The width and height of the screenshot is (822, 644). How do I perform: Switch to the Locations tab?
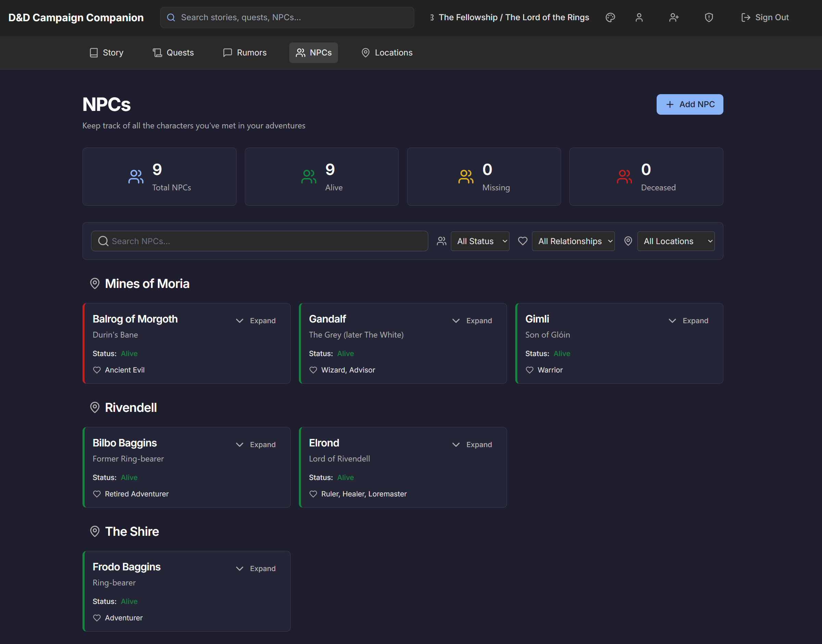point(387,53)
